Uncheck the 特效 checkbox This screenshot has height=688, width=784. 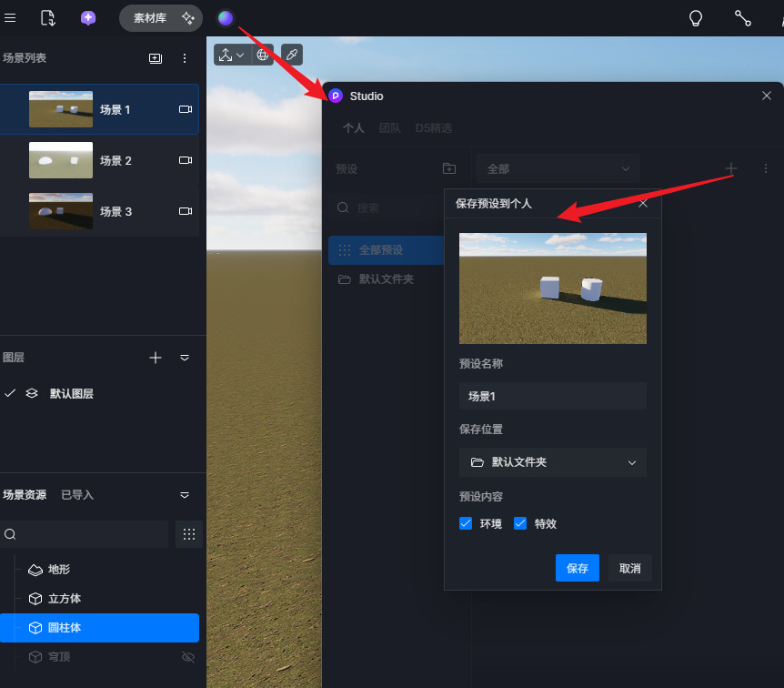click(520, 523)
